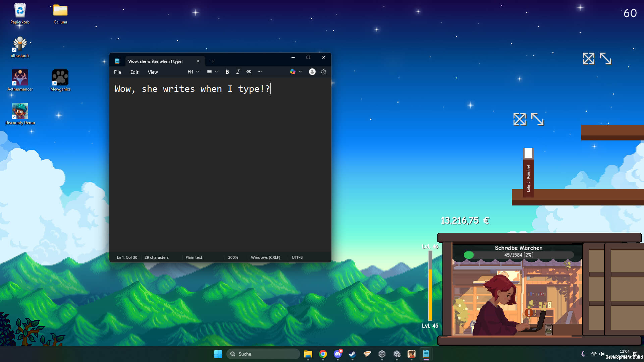
Task: Click the Suche search field
Action: point(263,354)
